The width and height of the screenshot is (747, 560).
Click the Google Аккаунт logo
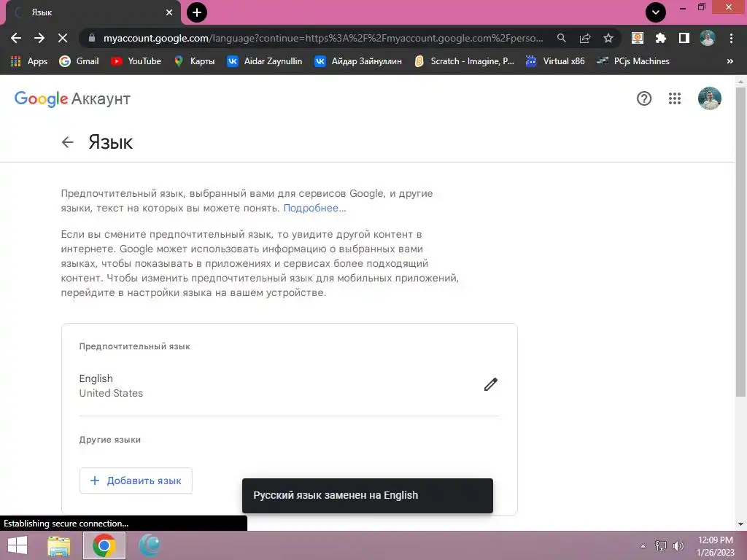pos(72,98)
